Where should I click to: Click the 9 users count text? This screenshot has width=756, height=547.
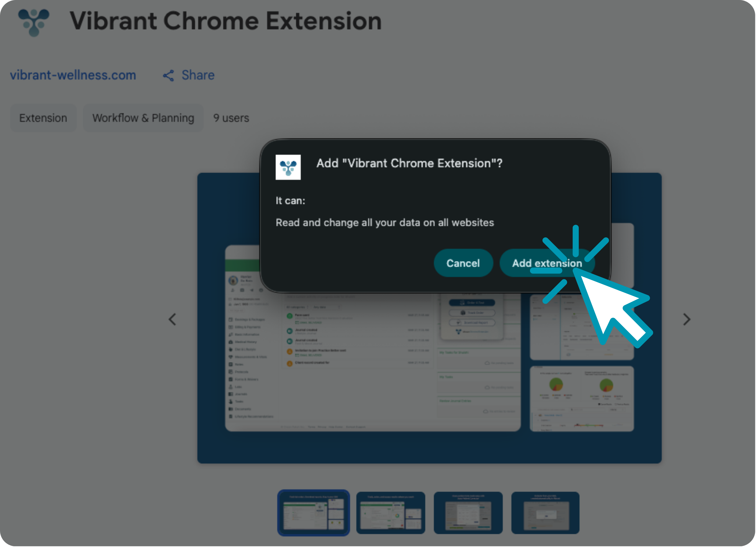[x=231, y=118]
